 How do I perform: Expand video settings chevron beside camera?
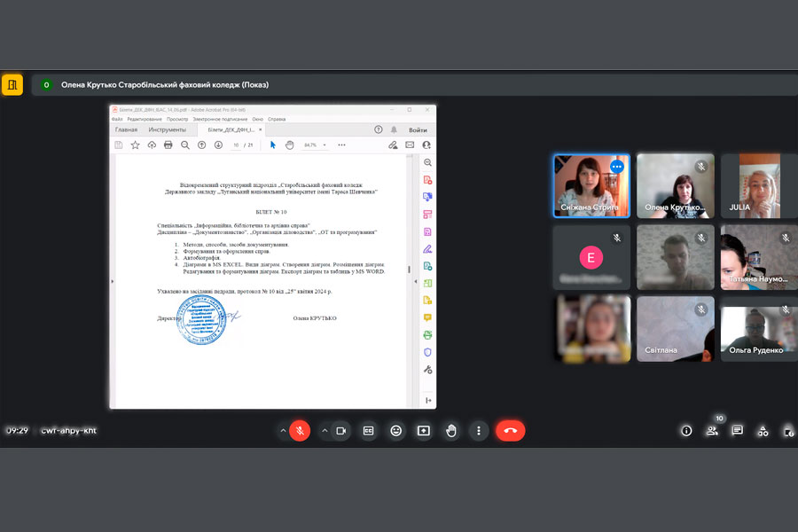click(x=325, y=431)
